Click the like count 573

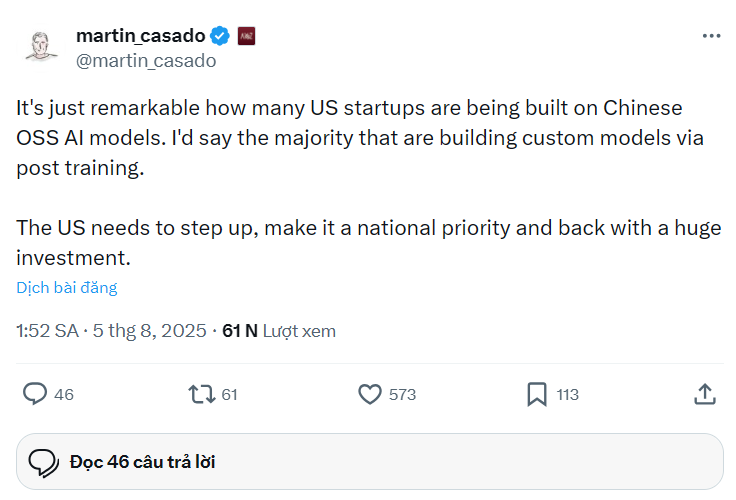coord(402,395)
